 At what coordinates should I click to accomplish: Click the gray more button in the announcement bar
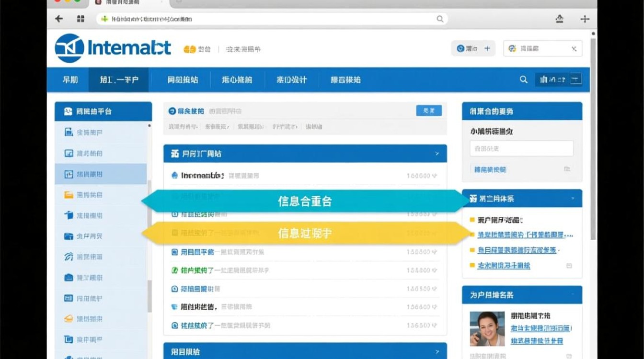[x=429, y=110]
